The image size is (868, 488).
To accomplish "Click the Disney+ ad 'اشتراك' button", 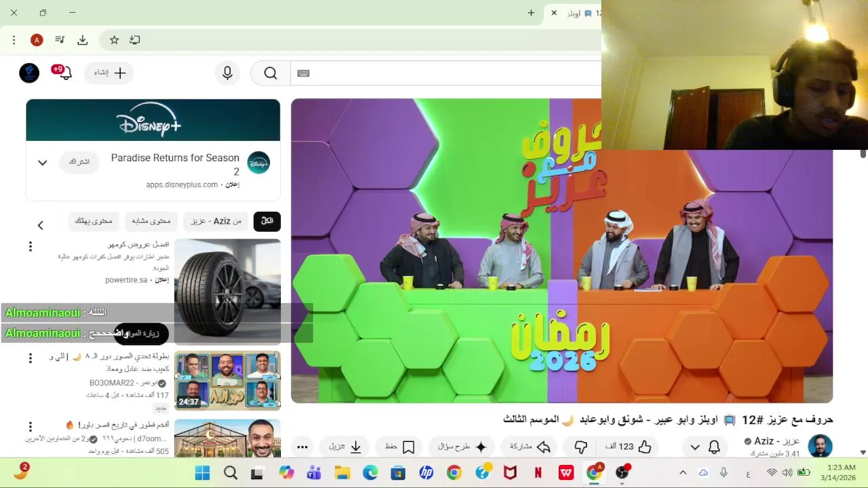I will [x=79, y=162].
